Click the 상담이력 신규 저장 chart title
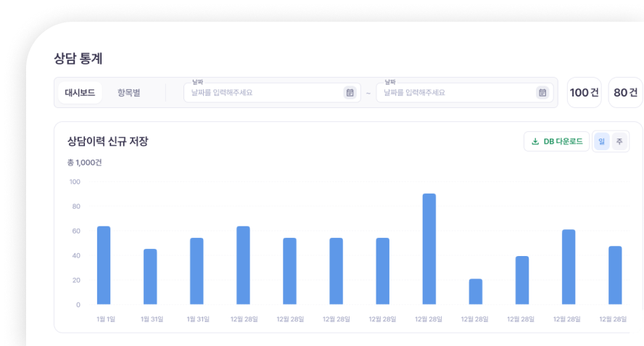The image size is (644, 346). coord(107,141)
